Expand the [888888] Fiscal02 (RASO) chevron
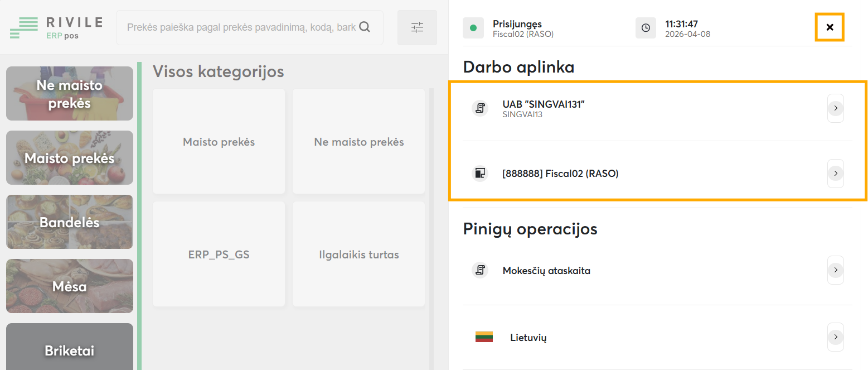The image size is (868, 370). (835, 174)
